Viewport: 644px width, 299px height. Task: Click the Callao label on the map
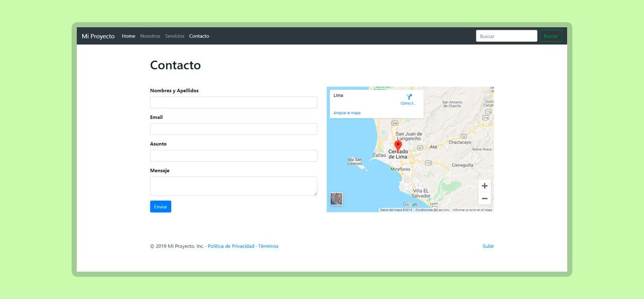click(x=379, y=155)
